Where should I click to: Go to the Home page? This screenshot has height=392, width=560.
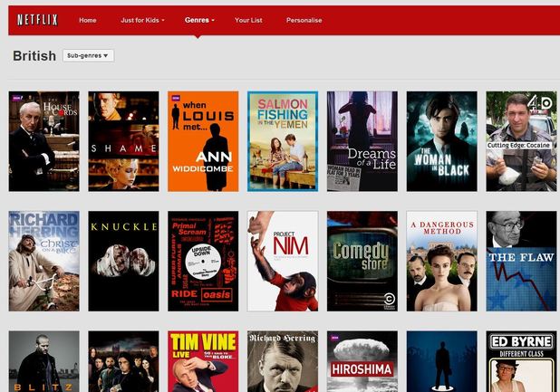88,20
